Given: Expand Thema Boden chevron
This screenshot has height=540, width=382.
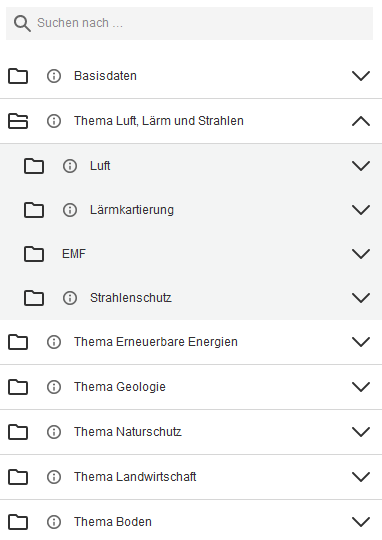Looking at the screenshot, I should tap(361, 522).
